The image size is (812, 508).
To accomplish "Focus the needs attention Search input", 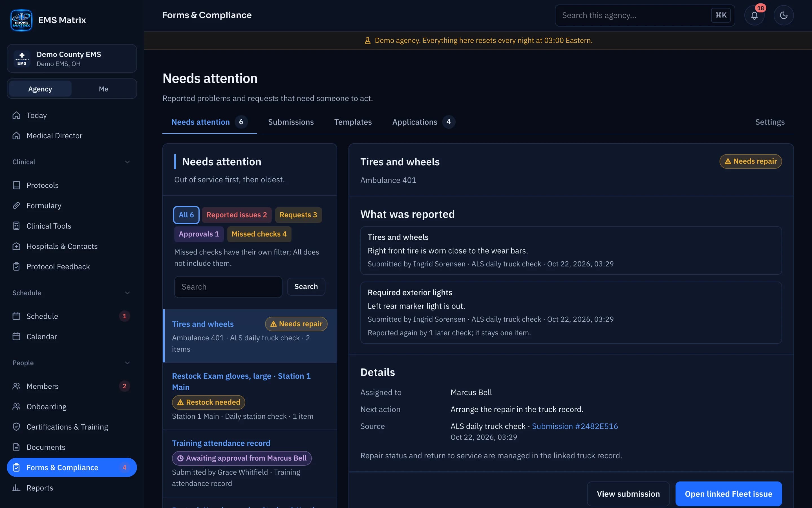I will tap(228, 287).
